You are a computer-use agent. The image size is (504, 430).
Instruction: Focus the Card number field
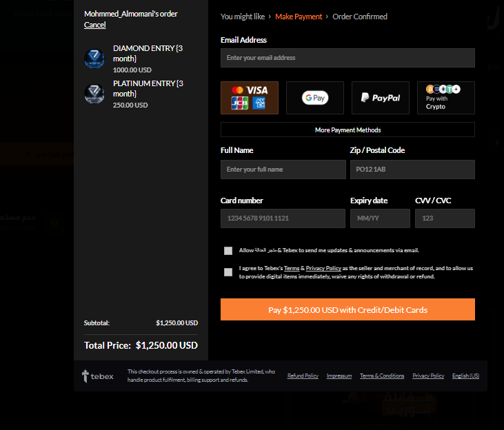click(x=283, y=218)
